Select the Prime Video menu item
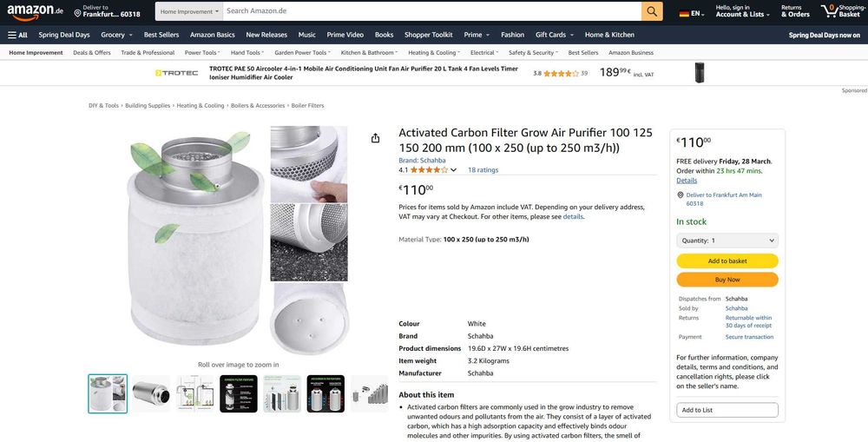This screenshot has height=442, width=868. click(345, 35)
